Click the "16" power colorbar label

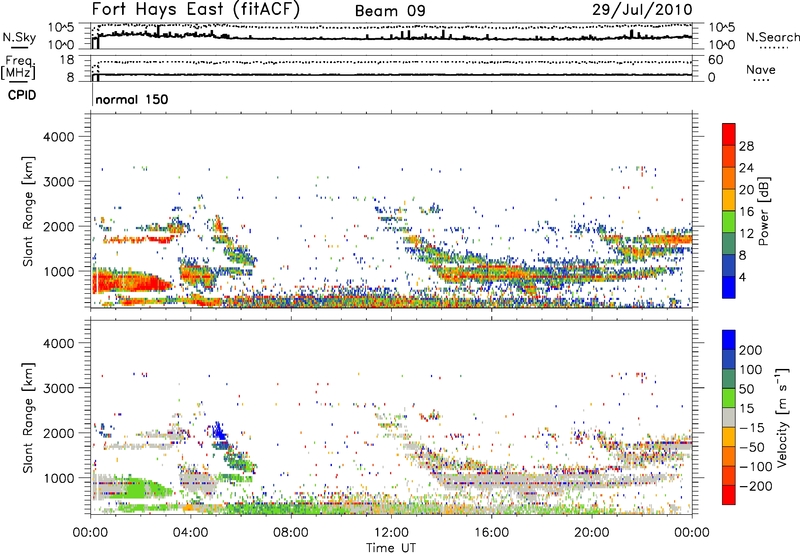(746, 212)
